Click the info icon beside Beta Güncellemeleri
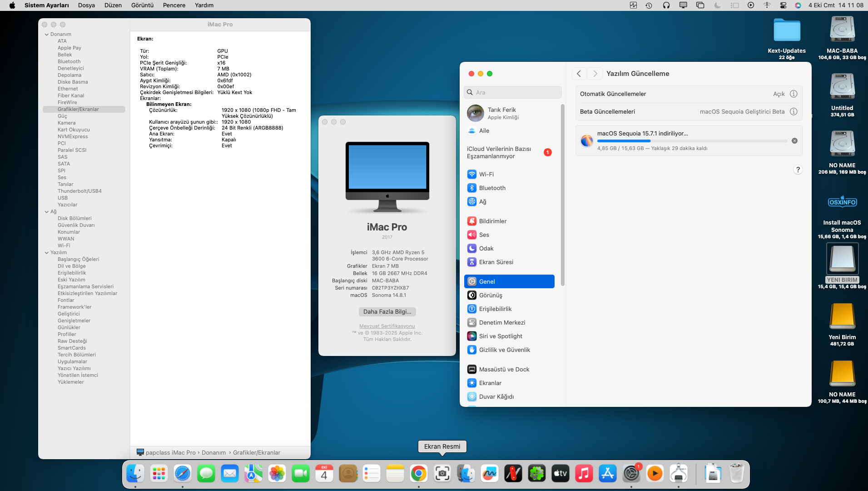This screenshot has height=491, width=868. pyautogui.click(x=793, y=111)
